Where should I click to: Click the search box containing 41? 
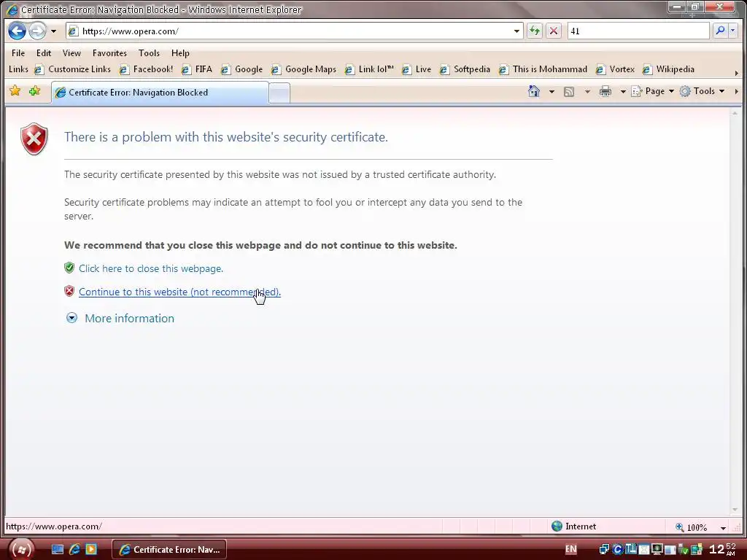(x=638, y=31)
